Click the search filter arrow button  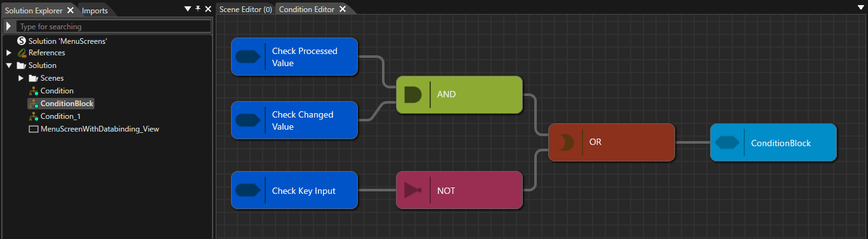coord(9,27)
